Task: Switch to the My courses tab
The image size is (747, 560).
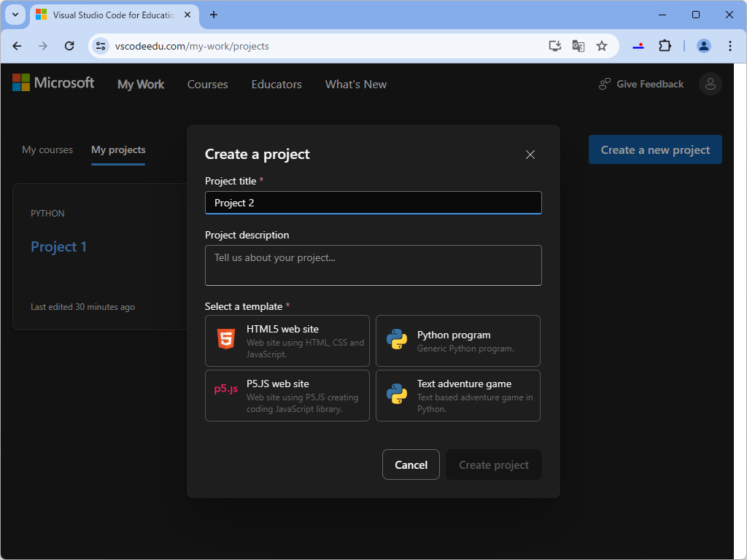Action: (47, 149)
